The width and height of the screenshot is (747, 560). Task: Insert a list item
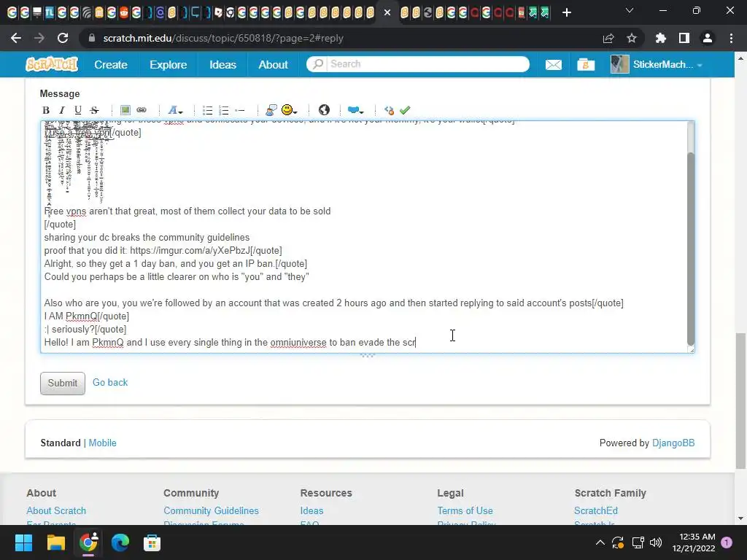click(x=240, y=111)
